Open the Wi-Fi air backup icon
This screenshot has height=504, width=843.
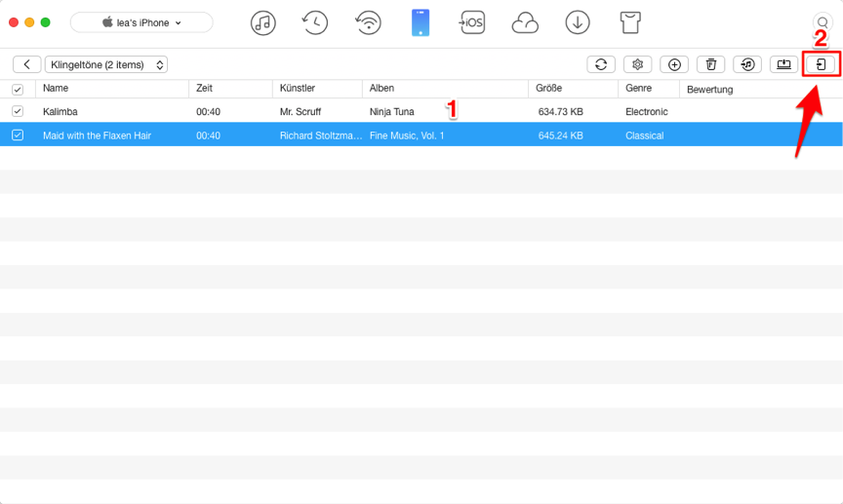(x=368, y=23)
